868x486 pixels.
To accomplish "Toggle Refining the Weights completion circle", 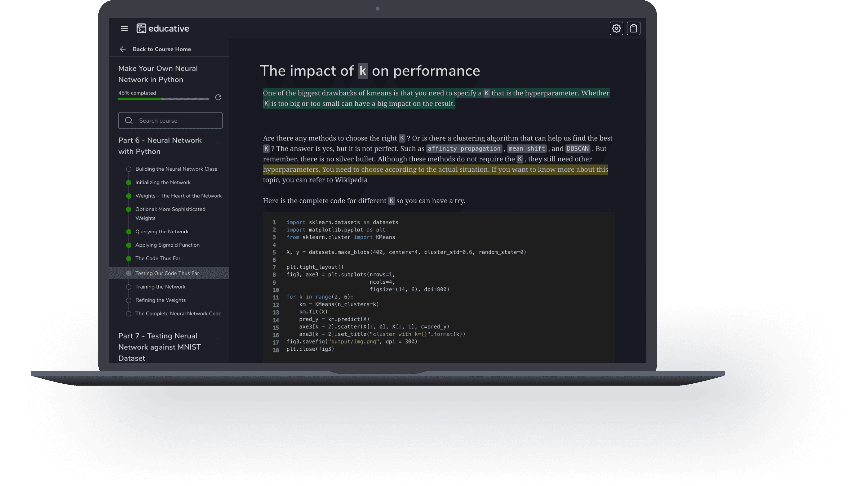I will 129,300.
